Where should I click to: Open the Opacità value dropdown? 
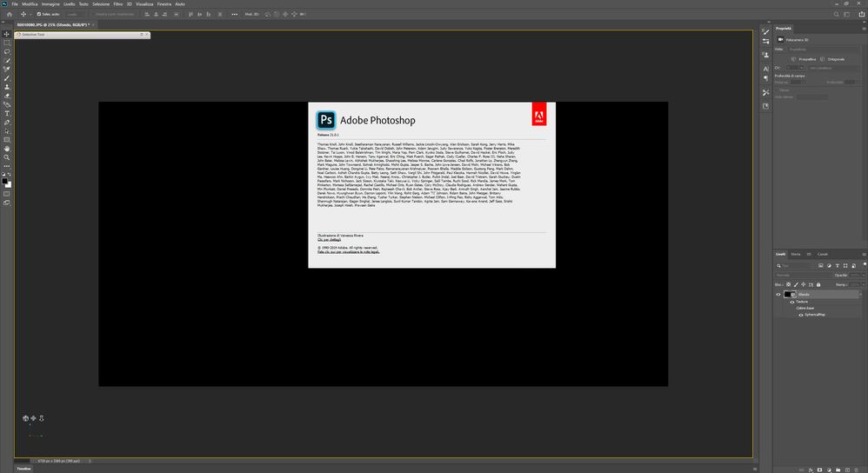[863, 275]
